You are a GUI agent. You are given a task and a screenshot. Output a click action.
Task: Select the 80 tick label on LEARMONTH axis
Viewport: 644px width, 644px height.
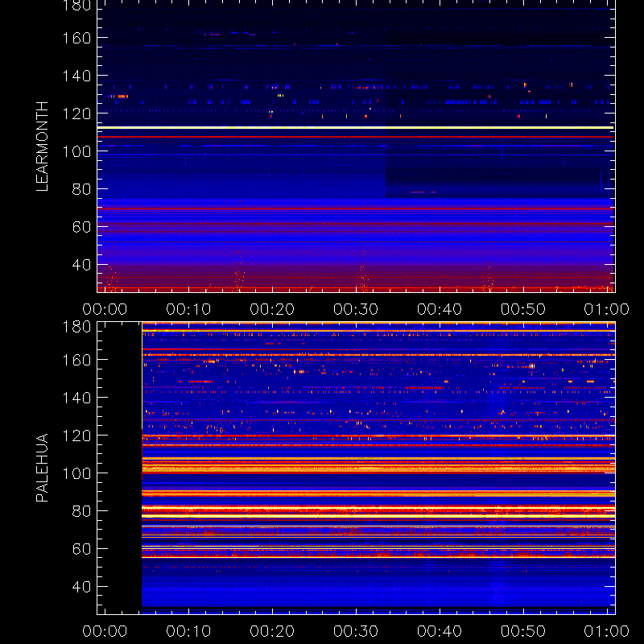click(81, 189)
